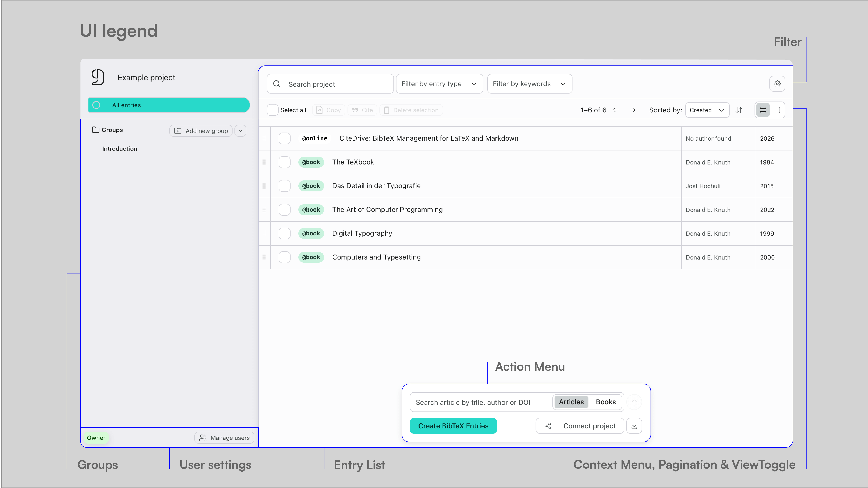Screen dimensions: 868x488
Task: Click the CiteDrive logo icon
Action: point(98,77)
